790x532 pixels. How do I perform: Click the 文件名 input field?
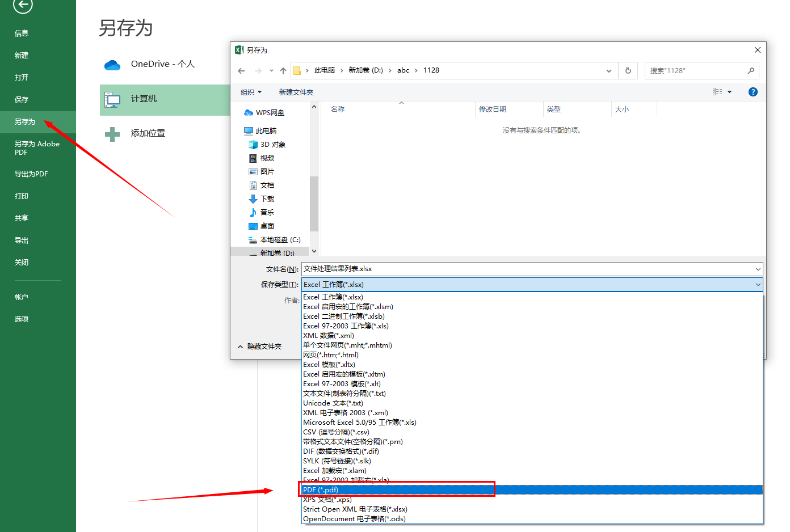528,269
